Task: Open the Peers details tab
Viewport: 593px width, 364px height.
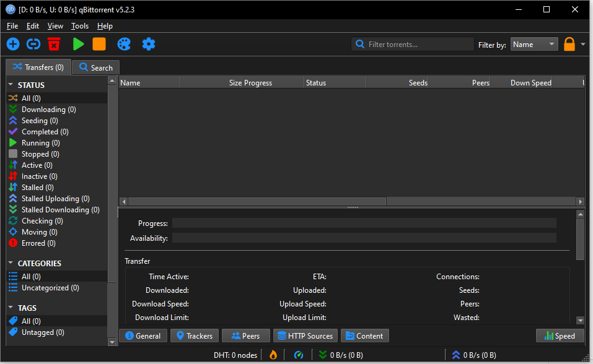Action: click(246, 336)
